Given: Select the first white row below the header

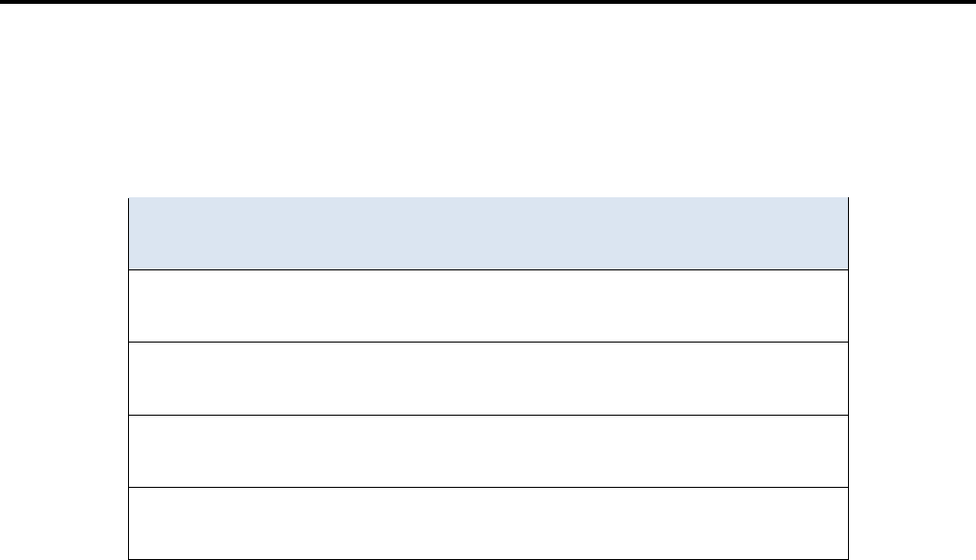Looking at the screenshot, I should [488, 306].
